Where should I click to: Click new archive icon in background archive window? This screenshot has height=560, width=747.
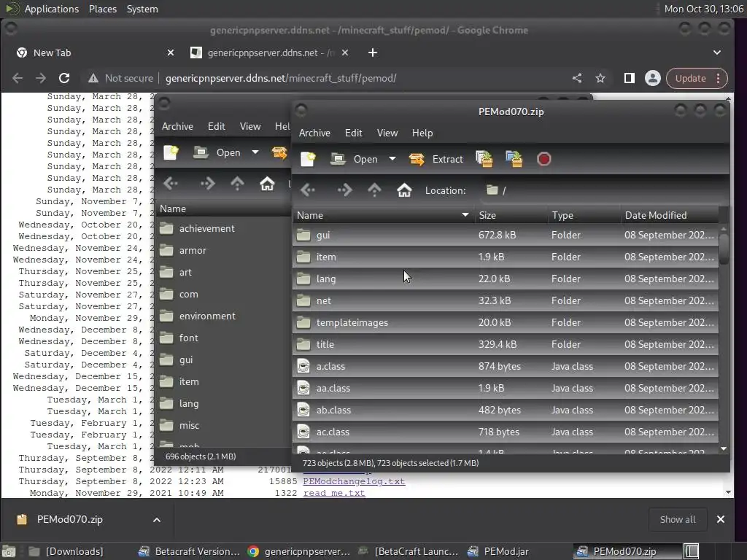171,152
